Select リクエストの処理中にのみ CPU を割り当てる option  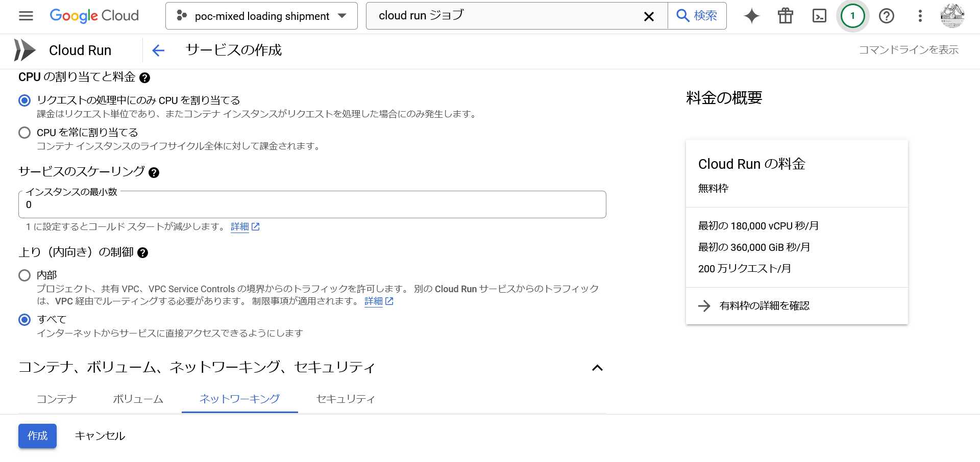click(24, 100)
